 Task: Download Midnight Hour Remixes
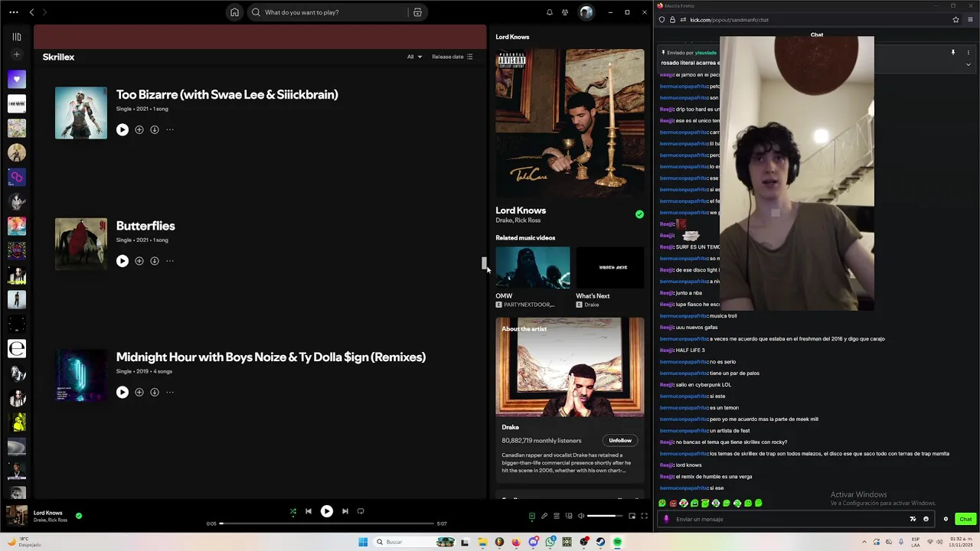[155, 392]
